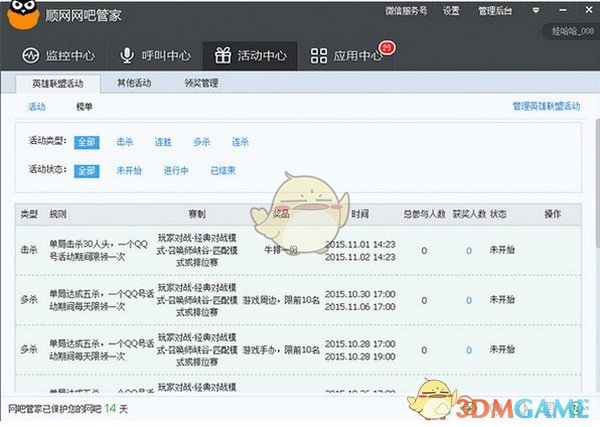Click the 操作 column header
The height and width of the screenshot is (427, 600).
pyautogui.click(x=553, y=214)
